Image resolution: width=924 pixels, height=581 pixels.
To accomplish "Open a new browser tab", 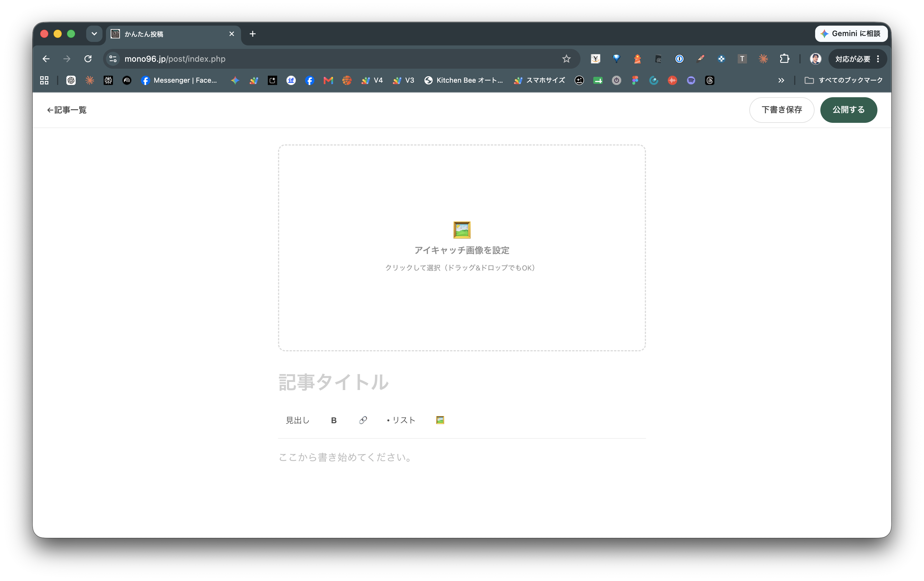I will pyautogui.click(x=252, y=34).
